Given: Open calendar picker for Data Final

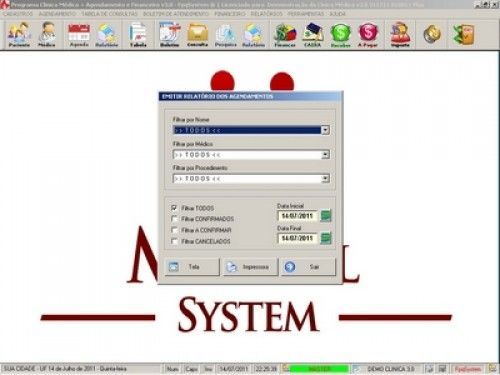Looking at the screenshot, I should point(326,238).
